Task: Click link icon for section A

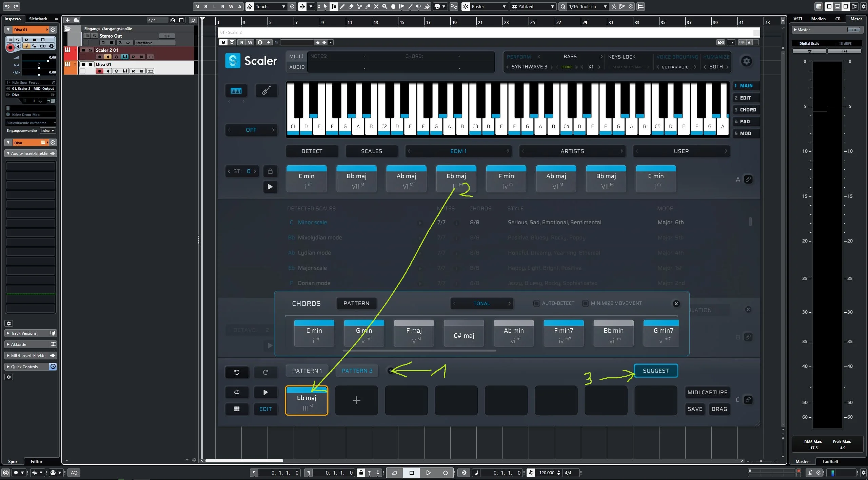Action: click(x=748, y=179)
